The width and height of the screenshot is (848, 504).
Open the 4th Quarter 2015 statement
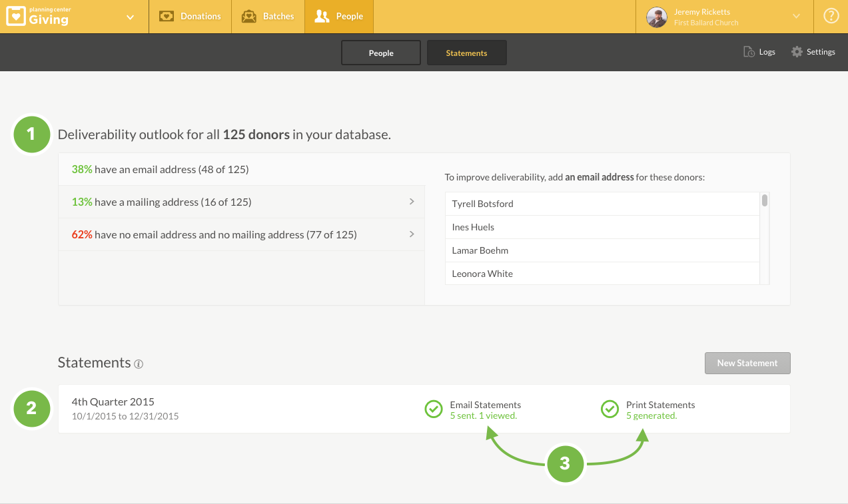[x=113, y=402]
